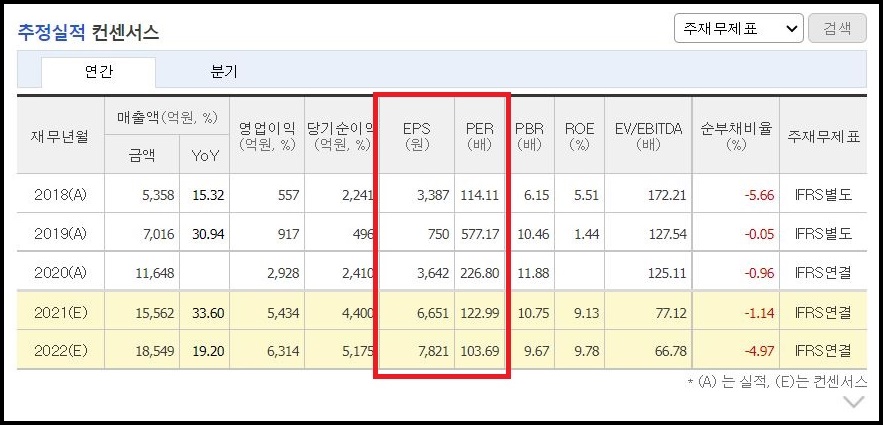
Task: Click revenue value 15,562
Action: (x=154, y=313)
